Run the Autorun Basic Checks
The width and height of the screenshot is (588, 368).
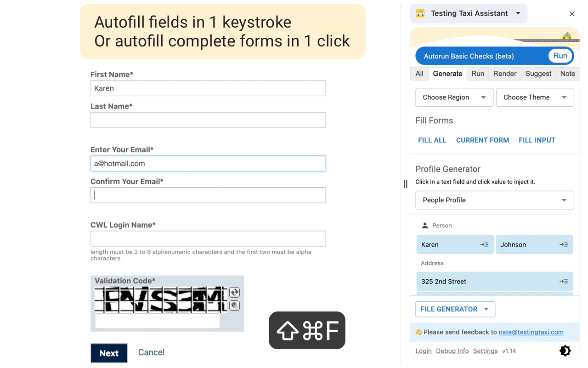560,56
